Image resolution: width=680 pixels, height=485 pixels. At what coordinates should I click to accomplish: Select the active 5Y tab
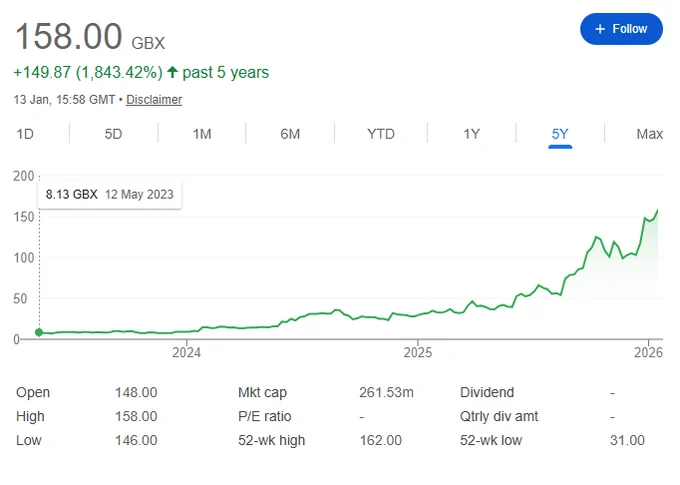coord(560,134)
